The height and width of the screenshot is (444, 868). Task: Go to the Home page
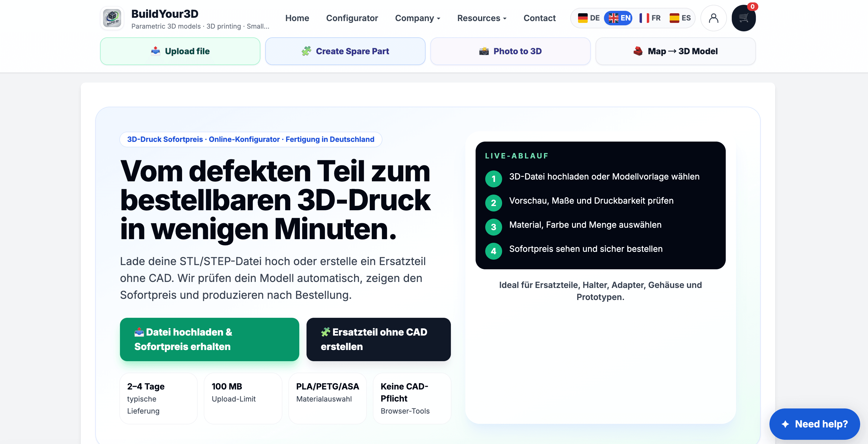(x=297, y=18)
